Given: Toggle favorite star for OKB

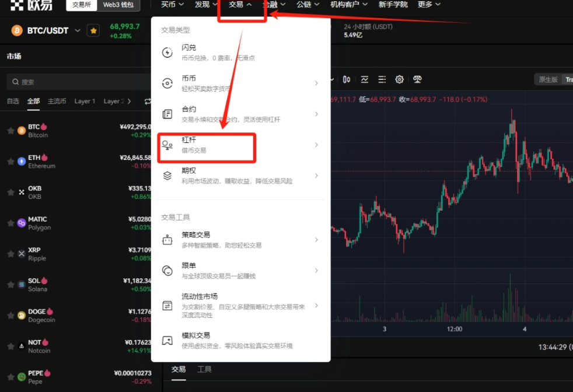Looking at the screenshot, I should point(10,192).
